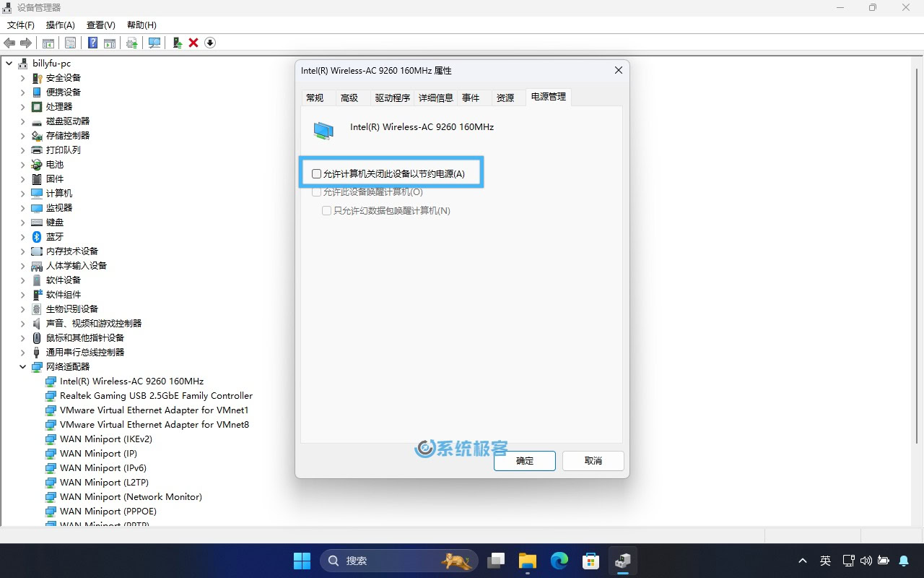Expand the 监视器 node
The height and width of the screenshot is (578, 924).
tap(22, 207)
